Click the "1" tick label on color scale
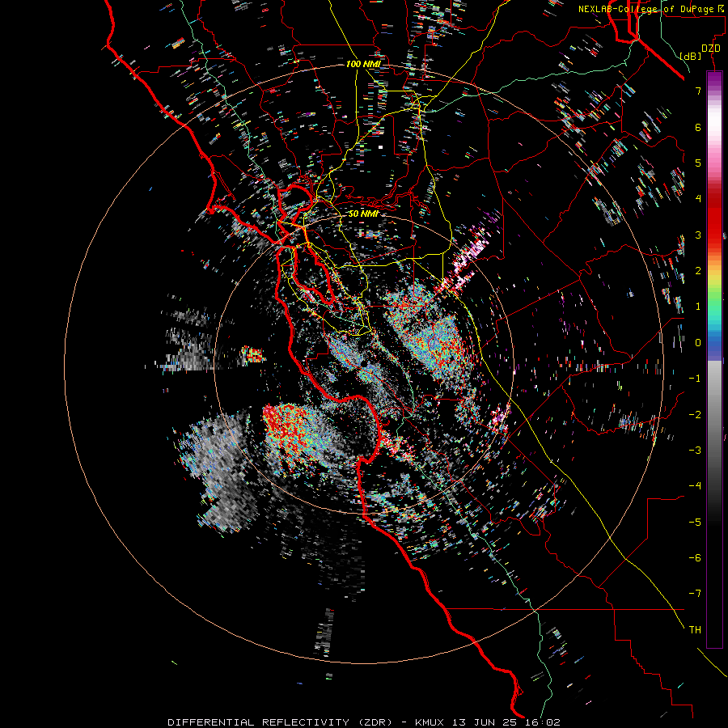728x728 pixels. pyautogui.click(x=698, y=307)
